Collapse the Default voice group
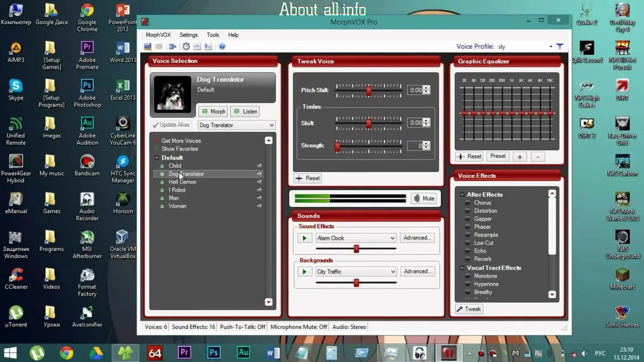Screen dimensions: 644x362 [156, 158]
